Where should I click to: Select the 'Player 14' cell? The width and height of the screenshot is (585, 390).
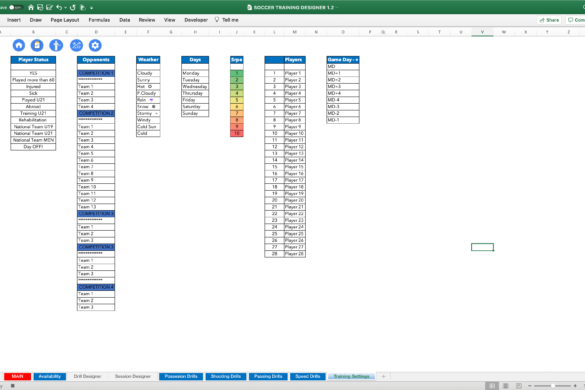pos(295,160)
